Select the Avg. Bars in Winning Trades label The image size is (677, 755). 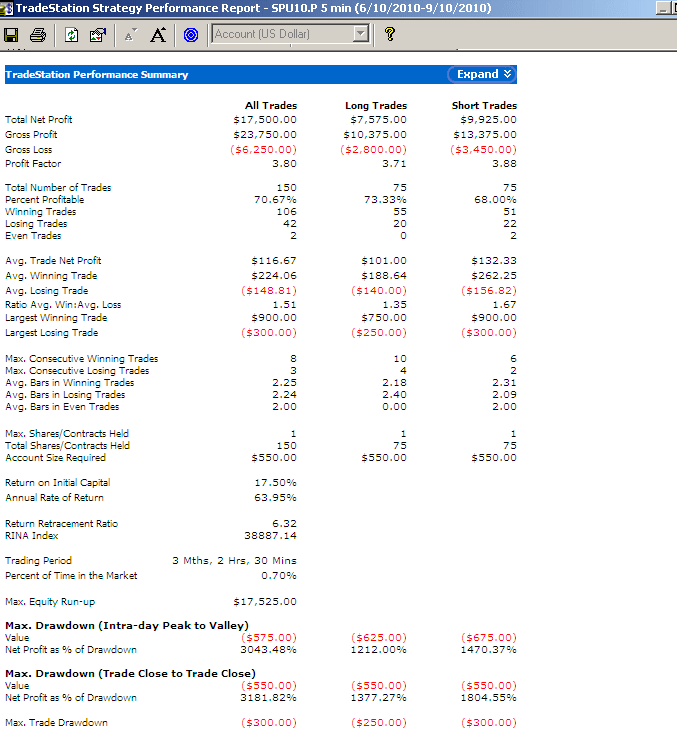tap(70, 383)
